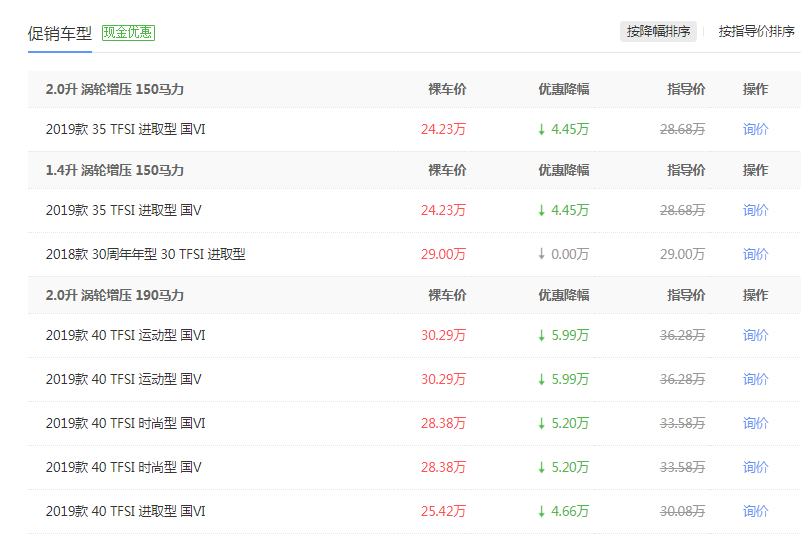Click 优惠降幅 of 2019款 40 TFSI 运动型 国V

tap(563, 379)
